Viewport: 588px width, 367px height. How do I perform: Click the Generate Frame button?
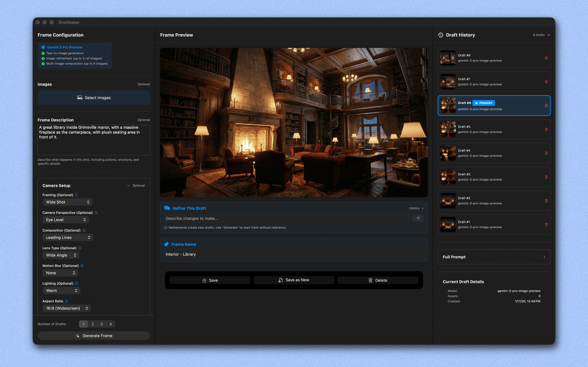(x=94, y=335)
